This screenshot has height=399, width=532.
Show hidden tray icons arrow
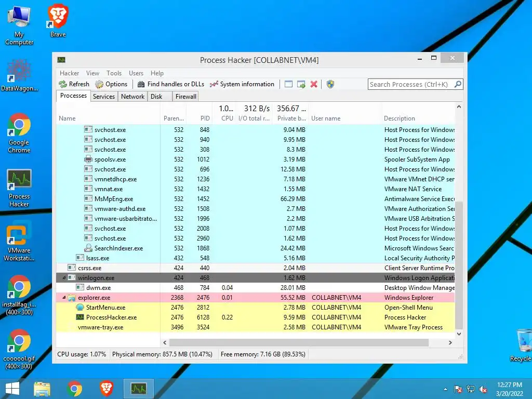click(x=445, y=389)
